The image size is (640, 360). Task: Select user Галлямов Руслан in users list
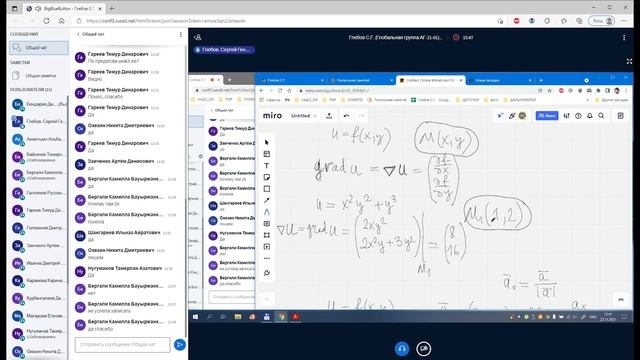[39, 193]
